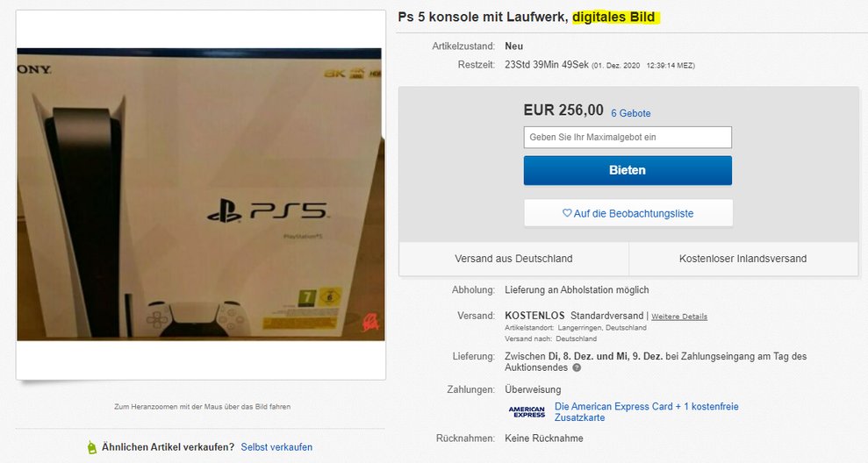Click the highlighted digitales Bild text
Image resolution: width=868 pixels, height=463 pixels.
tap(613, 18)
